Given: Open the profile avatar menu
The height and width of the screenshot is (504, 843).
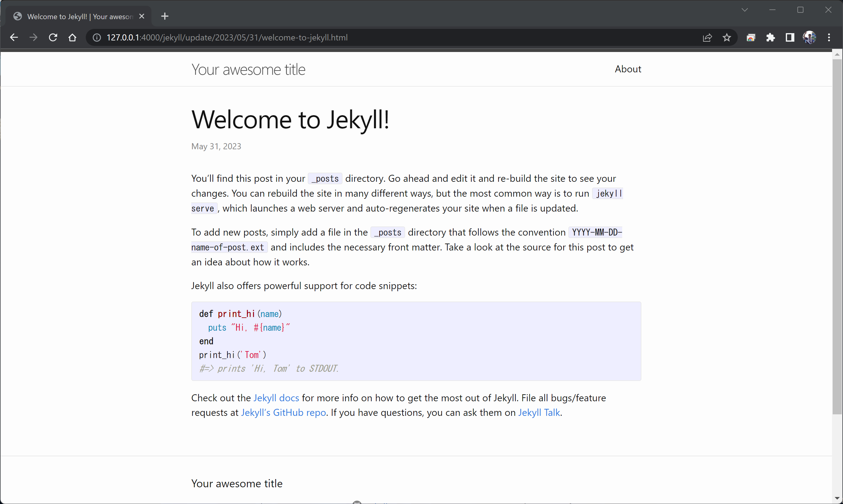Looking at the screenshot, I should [x=809, y=37].
